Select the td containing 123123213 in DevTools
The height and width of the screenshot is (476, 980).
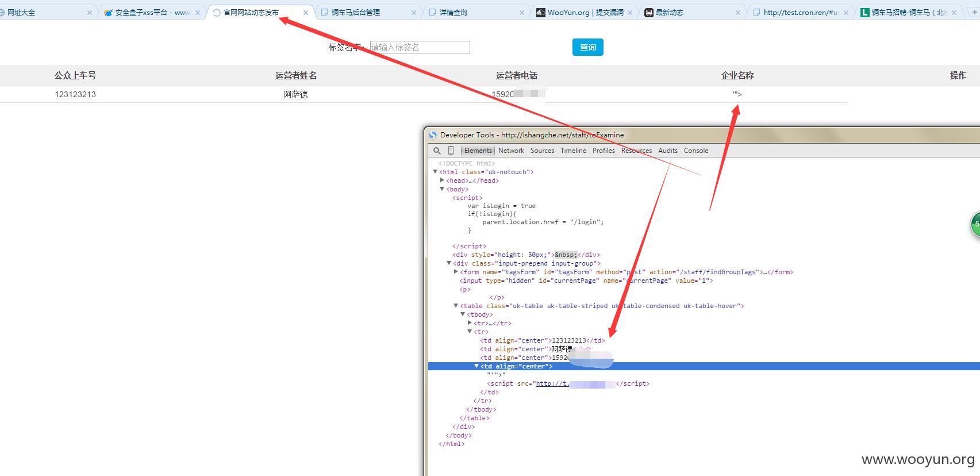pos(543,340)
